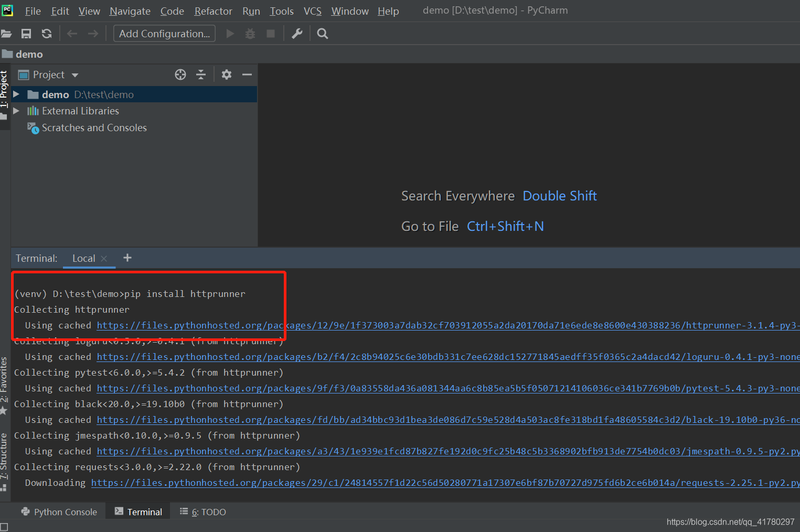Open the Navigate menu
This screenshot has height=532, width=800.
click(x=130, y=11)
